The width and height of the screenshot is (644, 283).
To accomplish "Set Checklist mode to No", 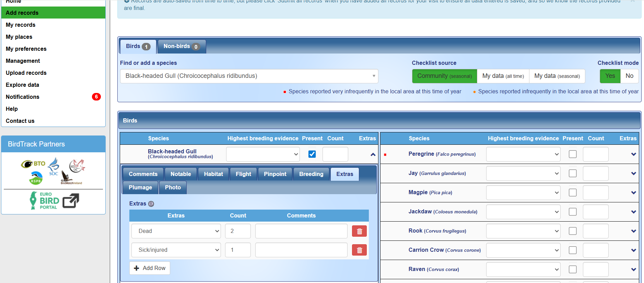I will [x=629, y=76].
